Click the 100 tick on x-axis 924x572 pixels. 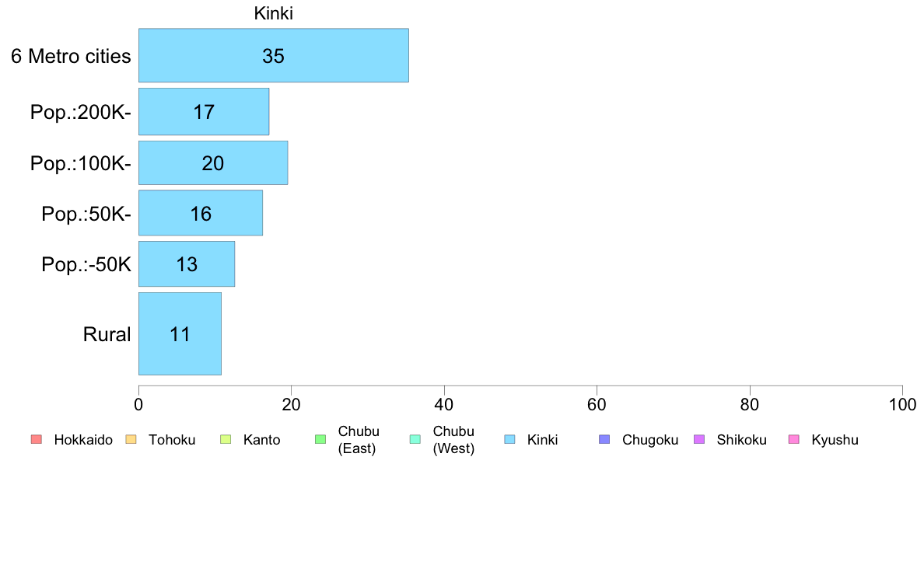[902, 404]
